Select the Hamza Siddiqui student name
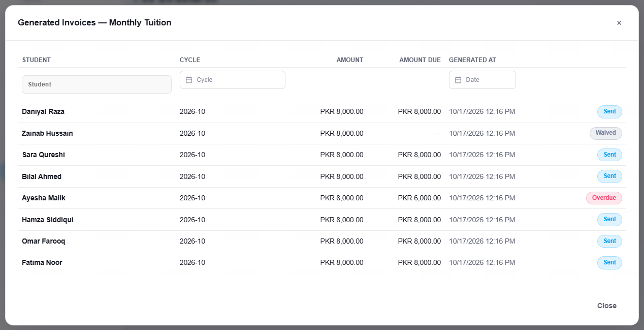Viewport: 644px width, 330px height. click(48, 220)
